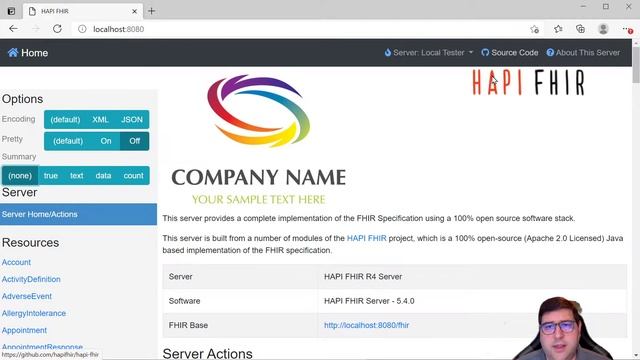Open the ActivityDefinition resource

pyautogui.click(x=31, y=279)
